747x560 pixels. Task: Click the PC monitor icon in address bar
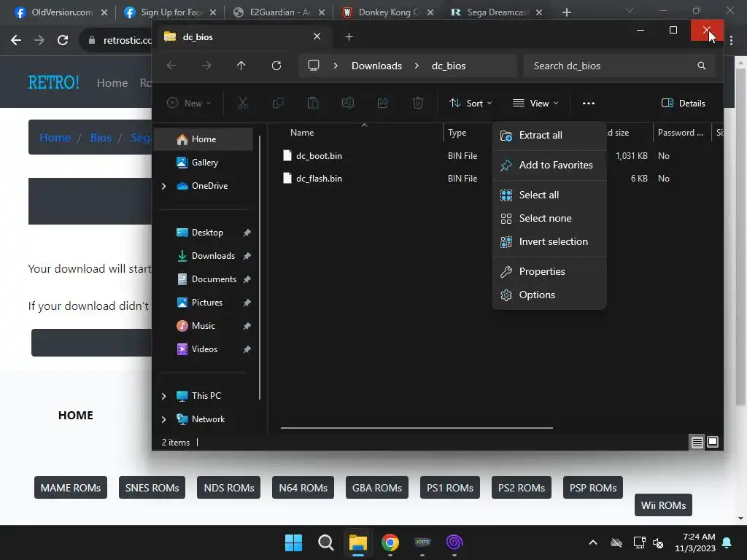pos(314,65)
